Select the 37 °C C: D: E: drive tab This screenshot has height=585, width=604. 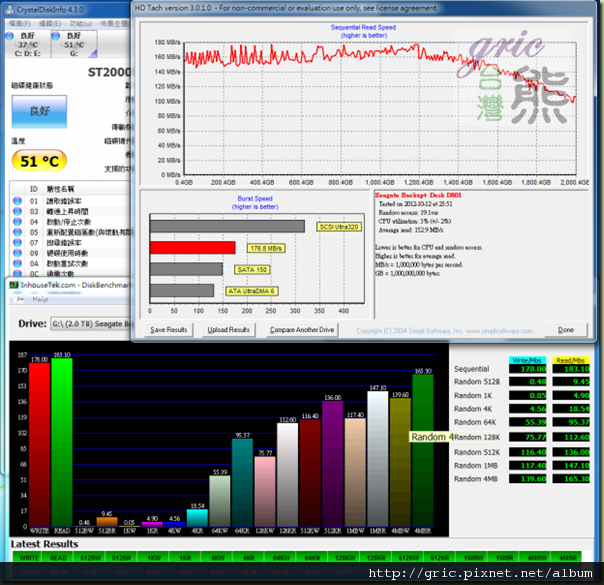coord(27,44)
